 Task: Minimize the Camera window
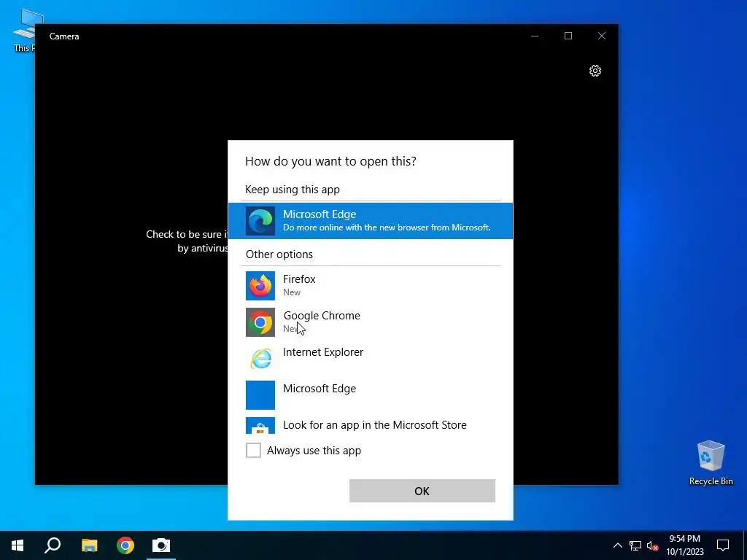point(535,36)
